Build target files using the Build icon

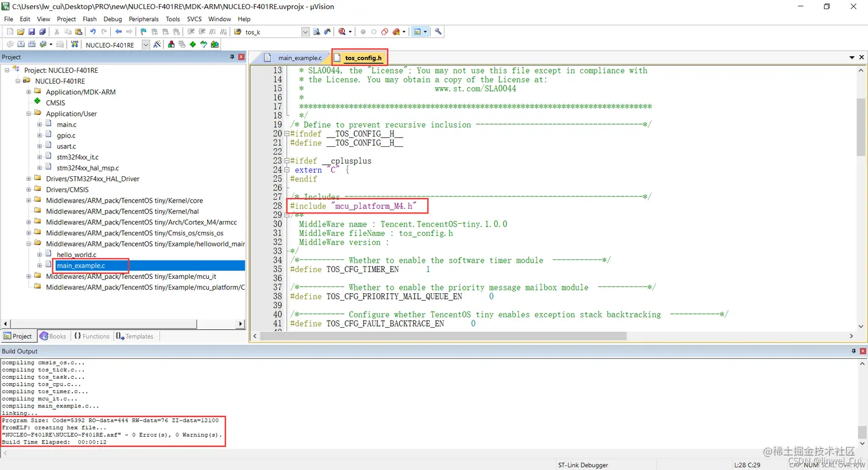click(21, 44)
